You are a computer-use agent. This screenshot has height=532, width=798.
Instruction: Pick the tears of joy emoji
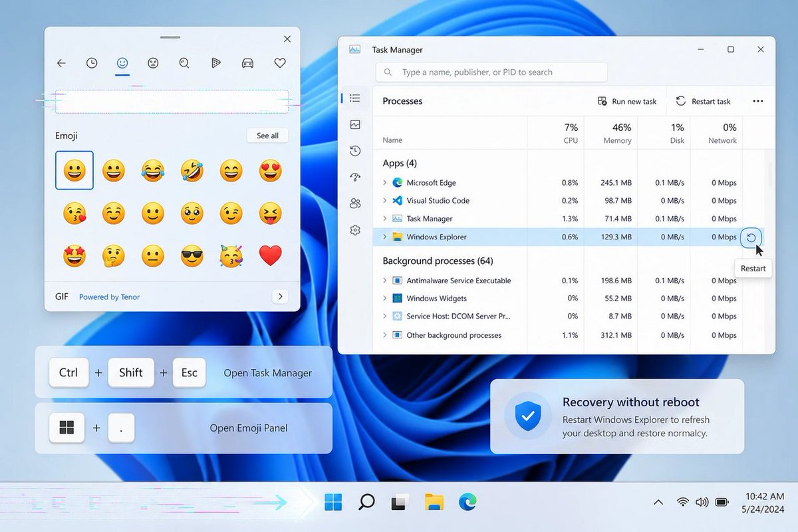(153, 171)
